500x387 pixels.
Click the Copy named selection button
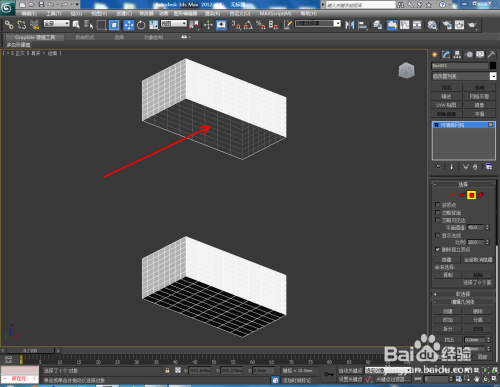click(x=448, y=275)
